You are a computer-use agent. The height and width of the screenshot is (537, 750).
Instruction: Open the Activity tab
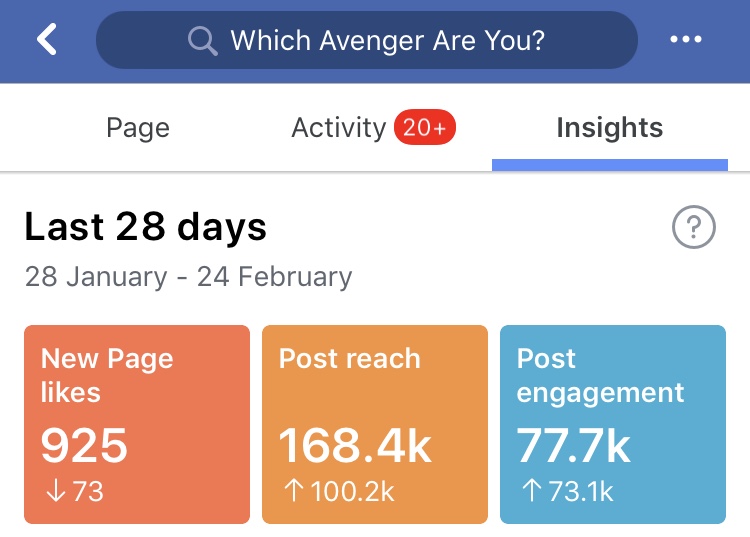click(338, 128)
